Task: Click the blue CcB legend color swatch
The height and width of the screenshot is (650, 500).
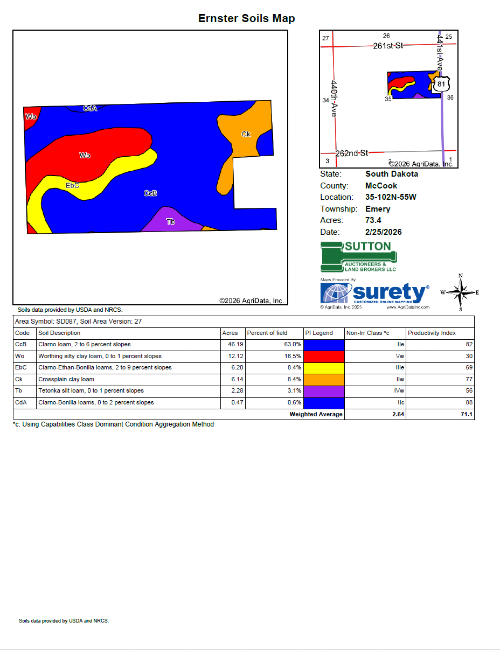Action: pyautogui.click(x=324, y=344)
